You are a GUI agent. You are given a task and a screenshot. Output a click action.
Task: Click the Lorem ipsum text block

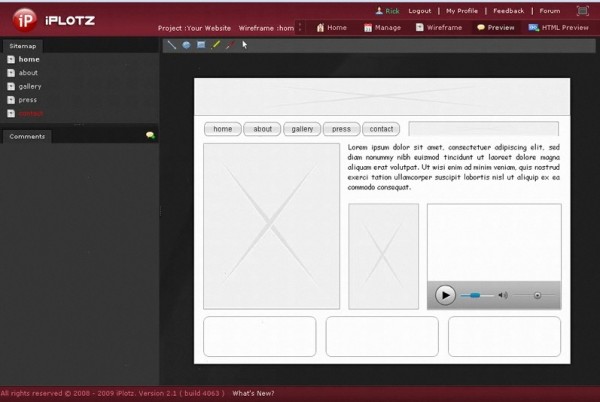[453, 167]
